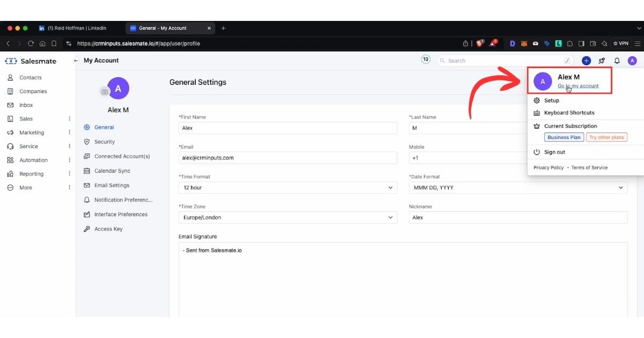Viewport: 644px width, 338px height.
Task: Reload the page in the browser
Action: pos(31,43)
